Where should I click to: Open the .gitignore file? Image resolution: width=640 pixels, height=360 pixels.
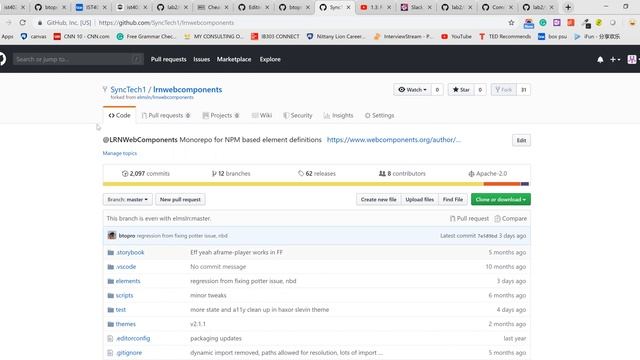click(x=129, y=353)
